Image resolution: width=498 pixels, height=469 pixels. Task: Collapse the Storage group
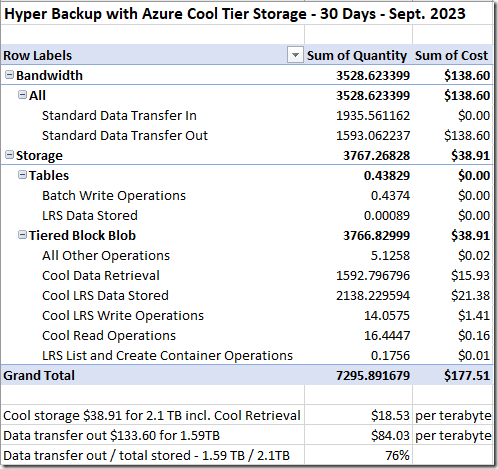click(x=9, y=155)
